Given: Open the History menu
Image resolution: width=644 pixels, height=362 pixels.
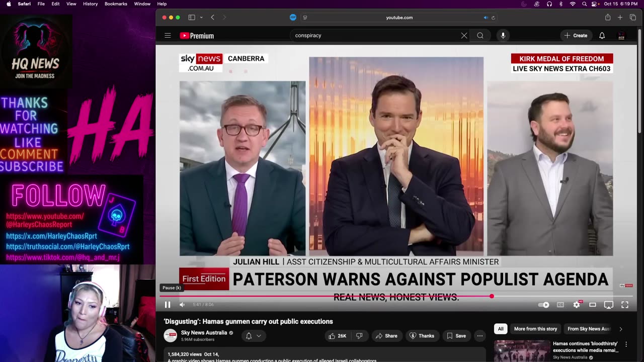Looking at the screenshot, I should pyautogui.click(x=90, y=4).
